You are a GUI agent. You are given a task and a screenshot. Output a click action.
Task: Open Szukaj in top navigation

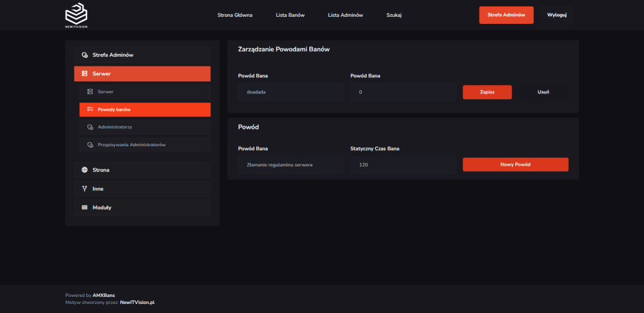tap(394, 15)
